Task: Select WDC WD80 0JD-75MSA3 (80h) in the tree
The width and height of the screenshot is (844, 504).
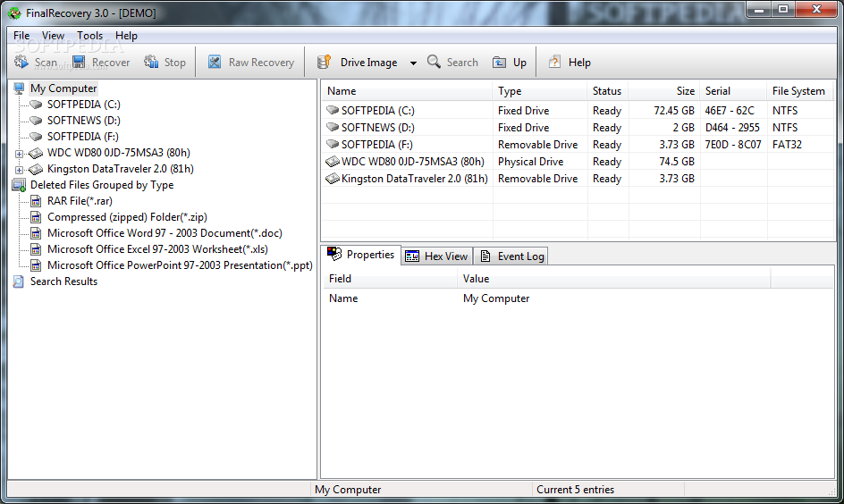Action: pyautogui.click(x=118, y=153)
